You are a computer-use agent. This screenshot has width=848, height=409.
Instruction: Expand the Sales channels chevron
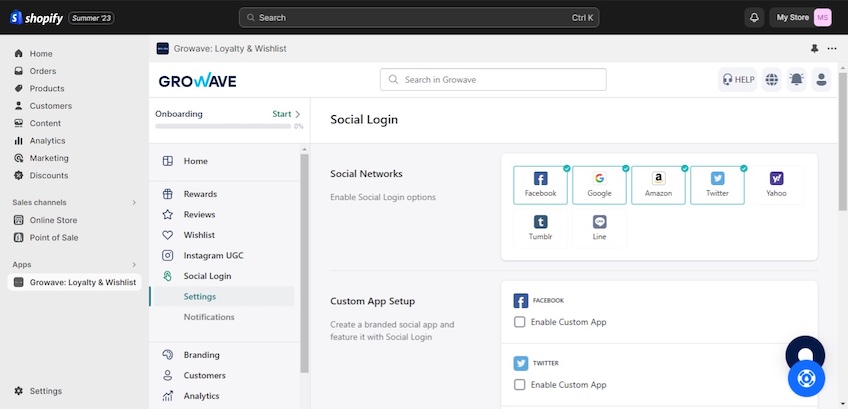point(134,202)
